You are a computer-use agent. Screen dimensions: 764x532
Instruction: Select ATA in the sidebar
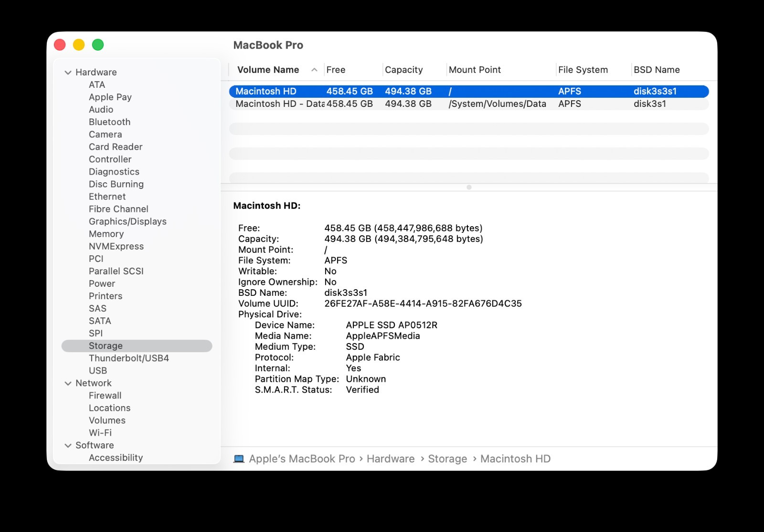[97, 84]
